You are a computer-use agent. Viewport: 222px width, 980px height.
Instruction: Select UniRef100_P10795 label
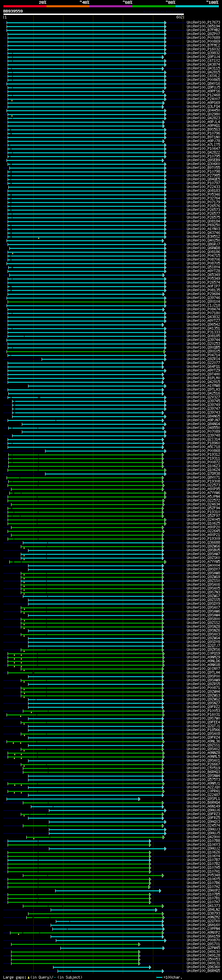click(203, 156)
